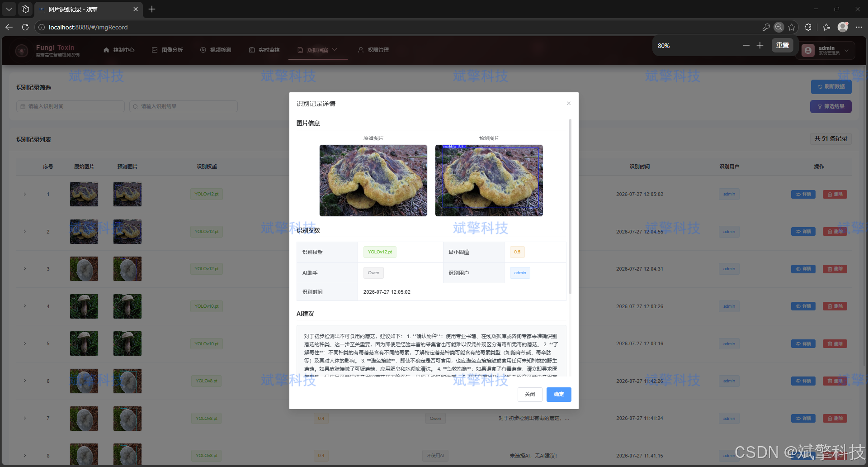Expand row 5 of the record list
Image resolution: width=868 pixels, height=467 pixels.
25,343
